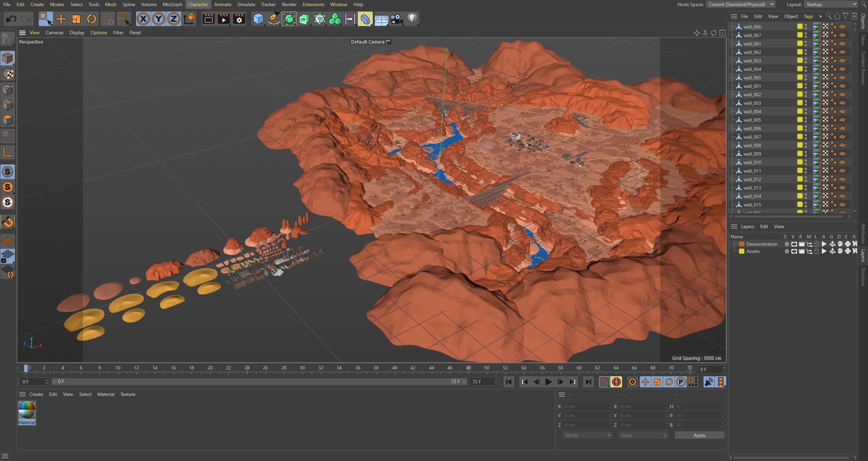Image resolution: width=868 pixels, height=461 pixels.
Task: Select the Move tool in toolbar
Action: (61, 19)
